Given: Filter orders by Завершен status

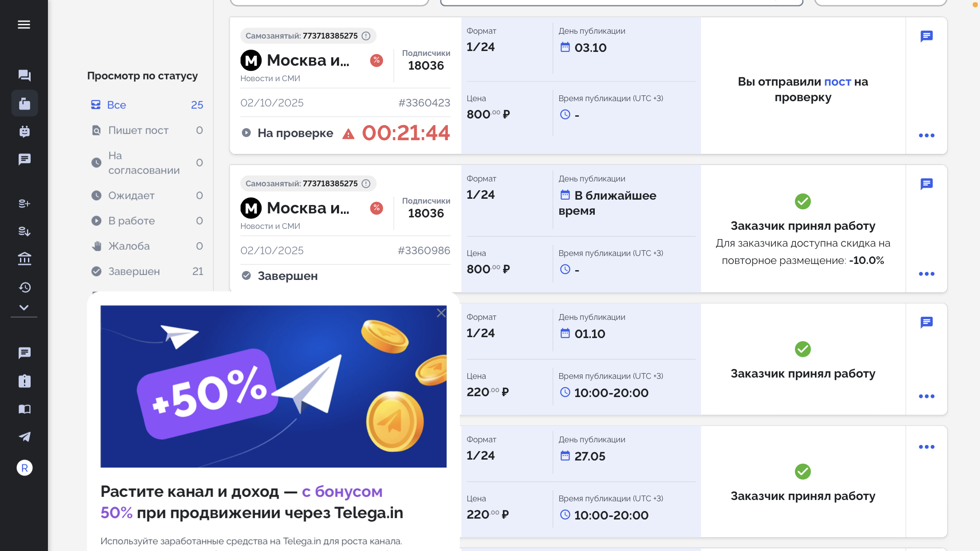Looking at the screenshot, I should click(134, 271).
